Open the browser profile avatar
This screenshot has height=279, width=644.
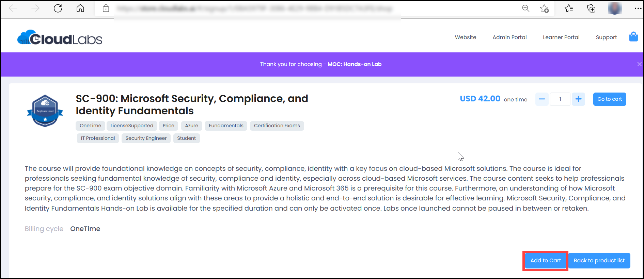coord(615,8)
